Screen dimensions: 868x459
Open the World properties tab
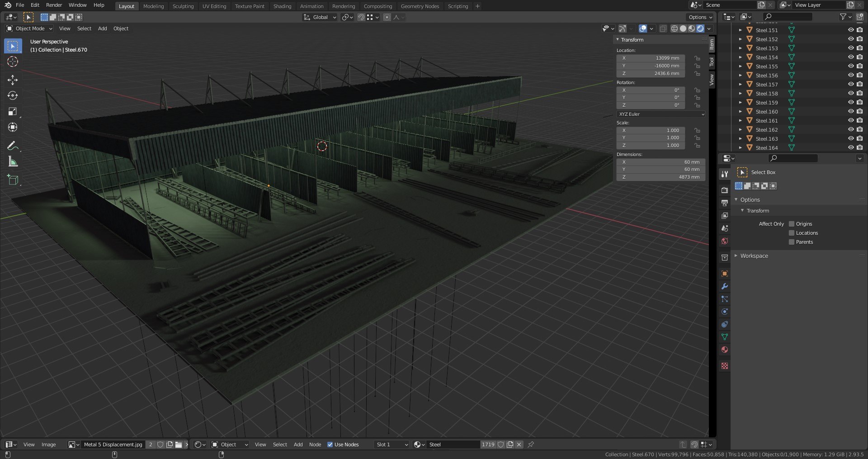click(x=725, y=241)
